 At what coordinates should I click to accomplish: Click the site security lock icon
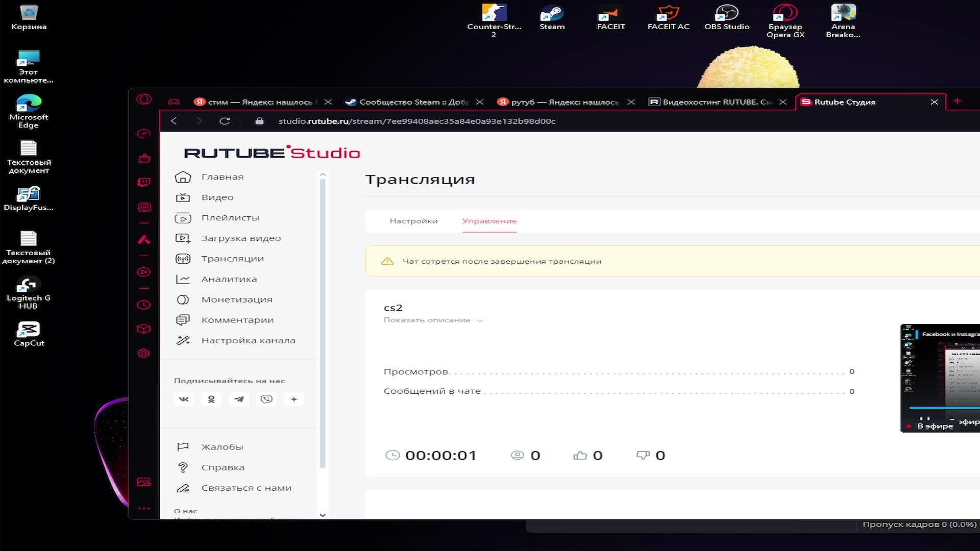pos(259,121)
